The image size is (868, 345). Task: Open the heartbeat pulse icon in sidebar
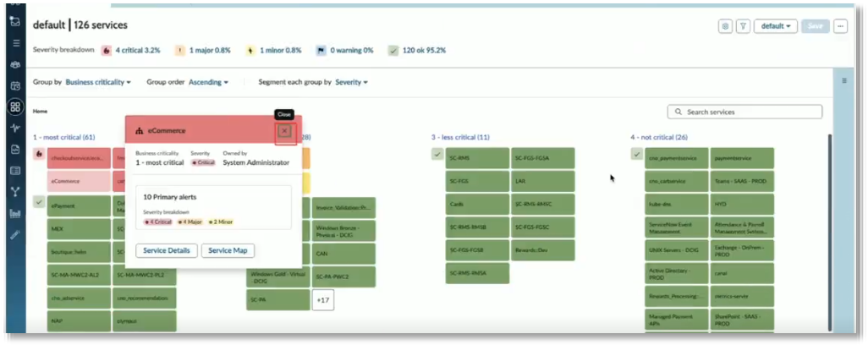15,129
